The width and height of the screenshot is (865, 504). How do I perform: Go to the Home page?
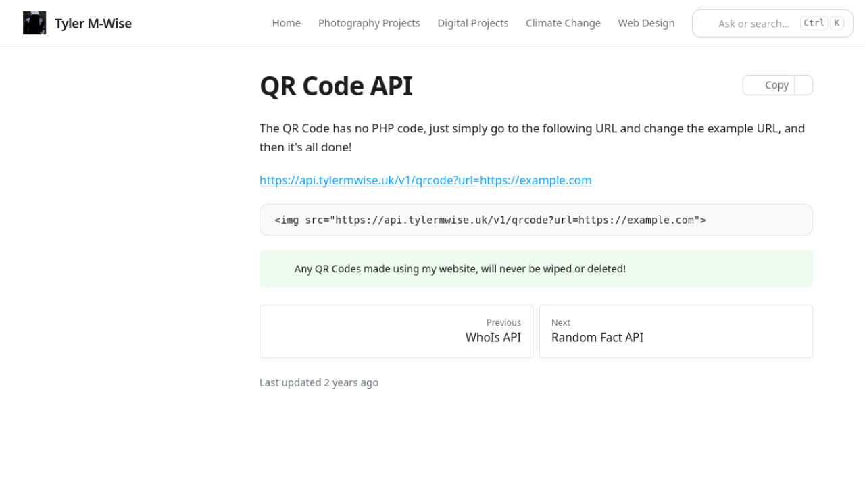(286, 23)
